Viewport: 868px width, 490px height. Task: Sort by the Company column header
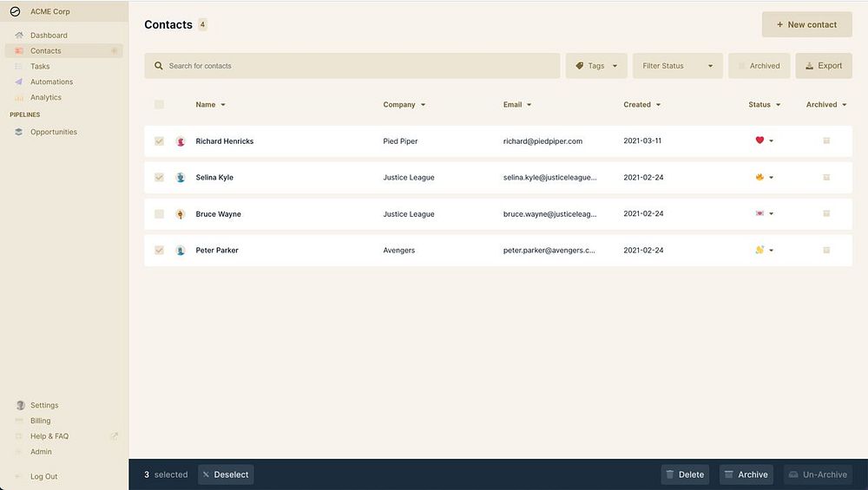(404, 105)
